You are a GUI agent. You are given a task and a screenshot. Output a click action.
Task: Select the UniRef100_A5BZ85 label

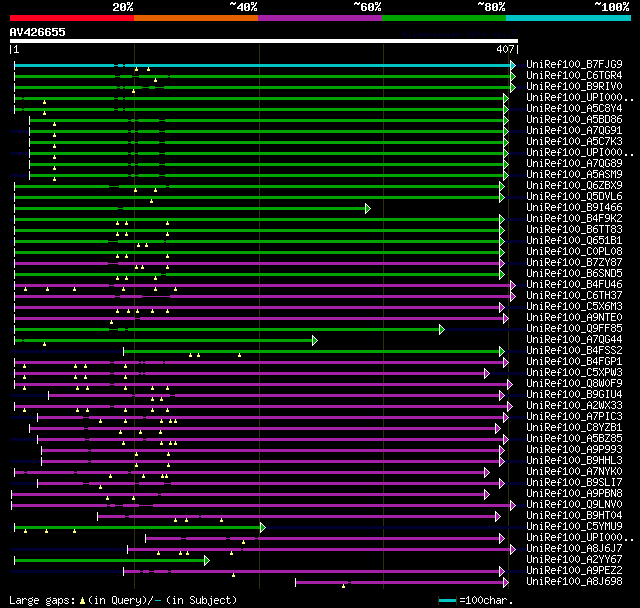(x=574, y=439)
